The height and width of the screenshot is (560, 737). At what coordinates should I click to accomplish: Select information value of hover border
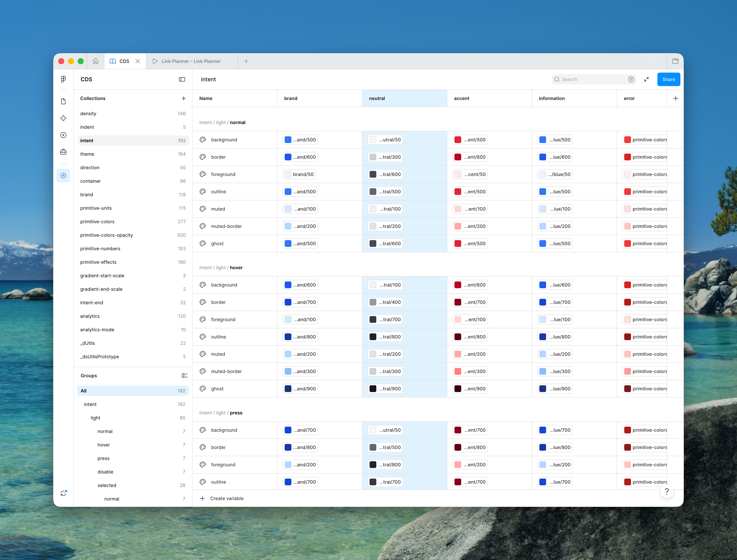click(555, 302)
